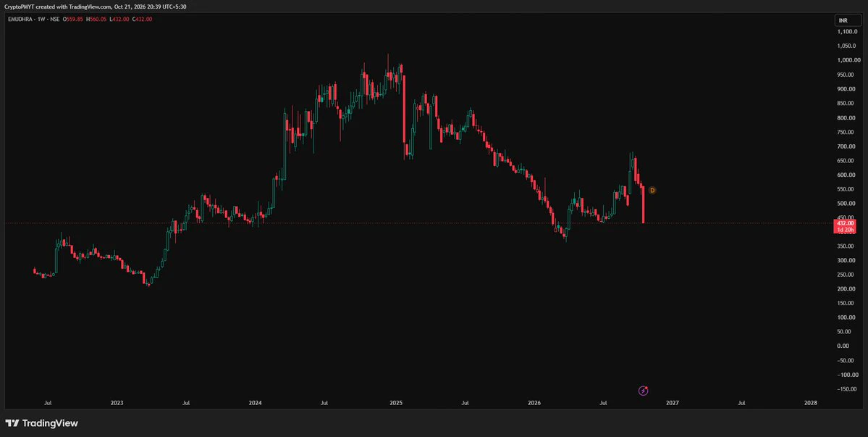The height and width of the screenshot is (437, 868).
Task: Click 2024 on the time axis
Action: coord(256,403)
